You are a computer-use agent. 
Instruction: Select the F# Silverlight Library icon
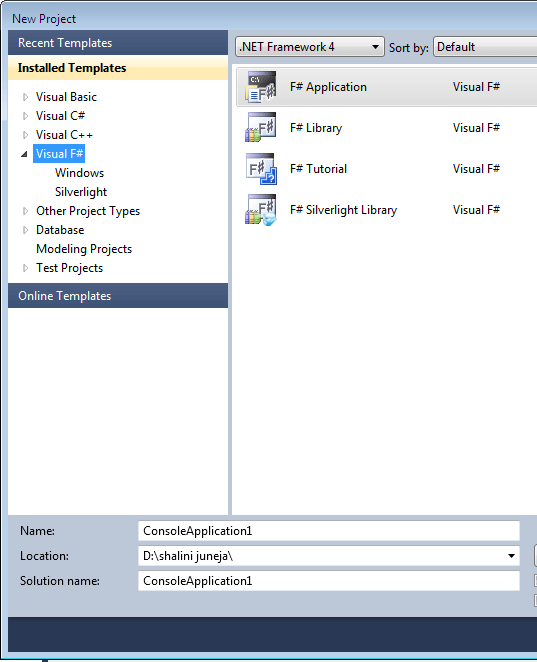tap(261, 209)
